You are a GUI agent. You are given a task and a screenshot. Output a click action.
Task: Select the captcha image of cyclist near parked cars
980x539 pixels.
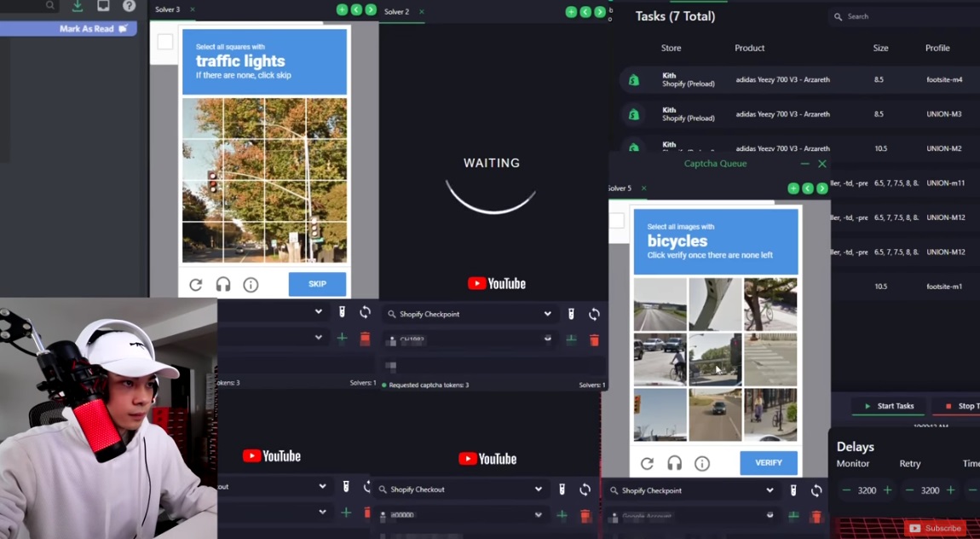coord(660,360)
